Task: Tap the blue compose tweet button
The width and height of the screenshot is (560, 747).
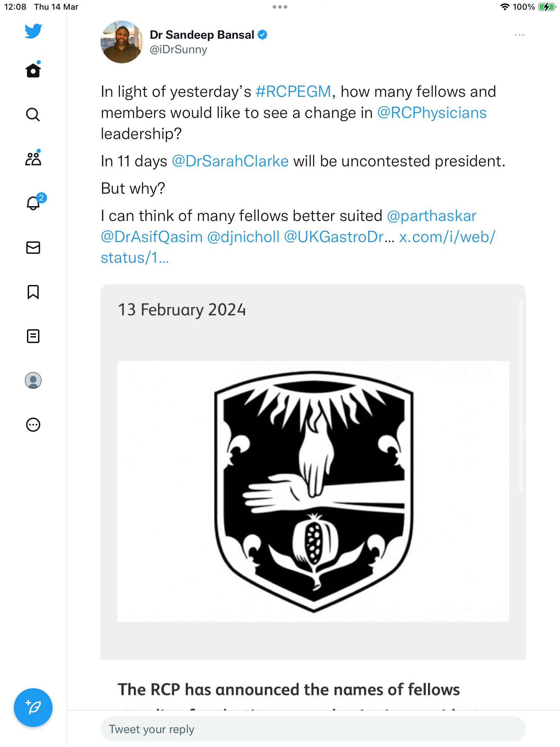Action: pos(33,708)
